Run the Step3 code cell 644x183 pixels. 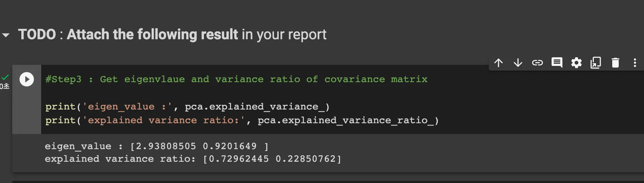pyautogui.click(x=27, y=79)
